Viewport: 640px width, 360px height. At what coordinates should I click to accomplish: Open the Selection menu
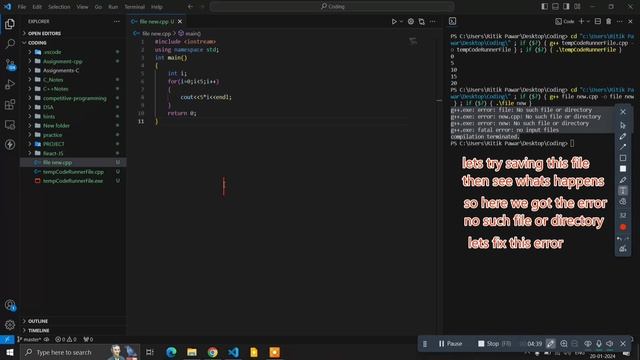pyautogui.click(x=59, y=7)
